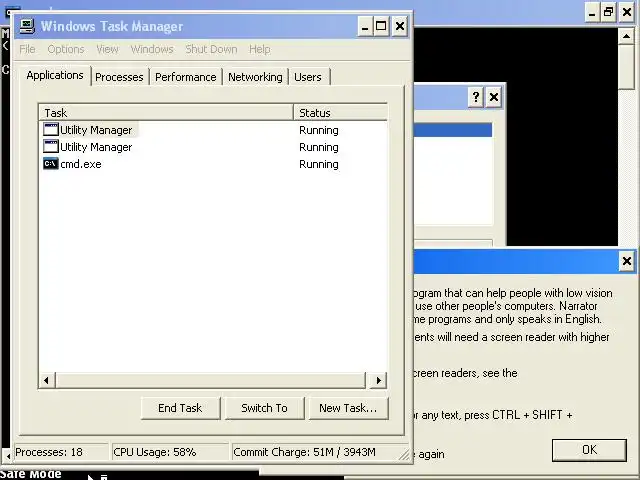The height and width of the screenshot is (480, 640).
Task: Select the cmd.exe row text
Action: click(81, 164)
